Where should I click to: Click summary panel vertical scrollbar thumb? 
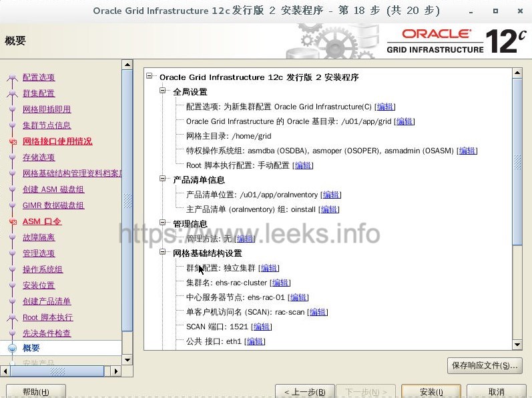pyautogui.click(x=517, y=161)
